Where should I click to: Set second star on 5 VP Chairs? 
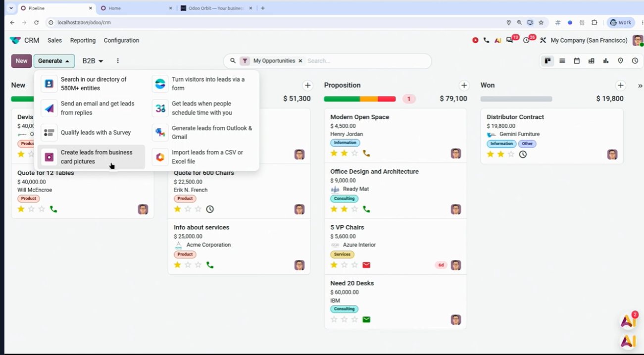(344, 265)
